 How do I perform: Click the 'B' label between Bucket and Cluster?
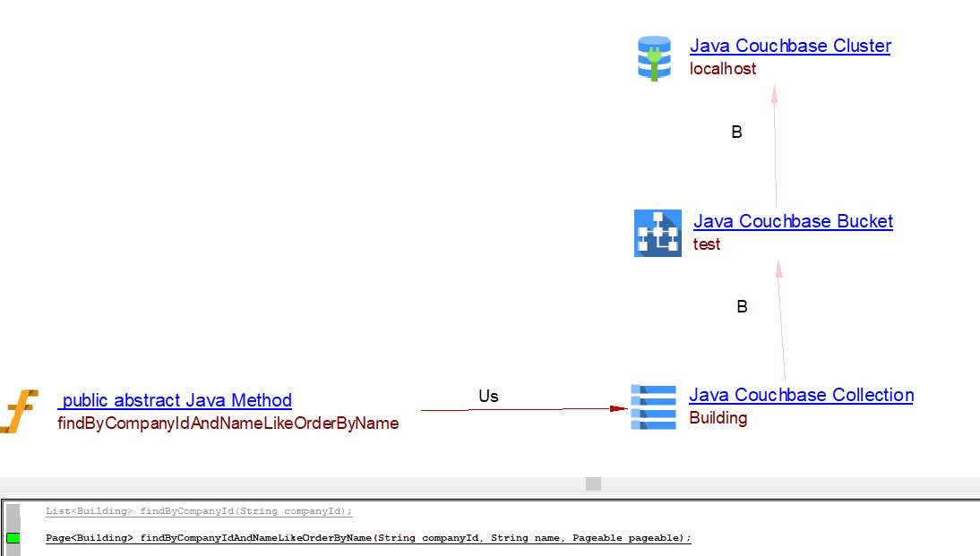pos(736,133)
